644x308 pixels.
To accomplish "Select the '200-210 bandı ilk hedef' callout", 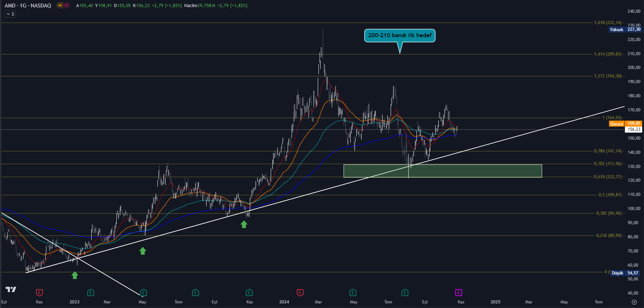I will 400,35.
